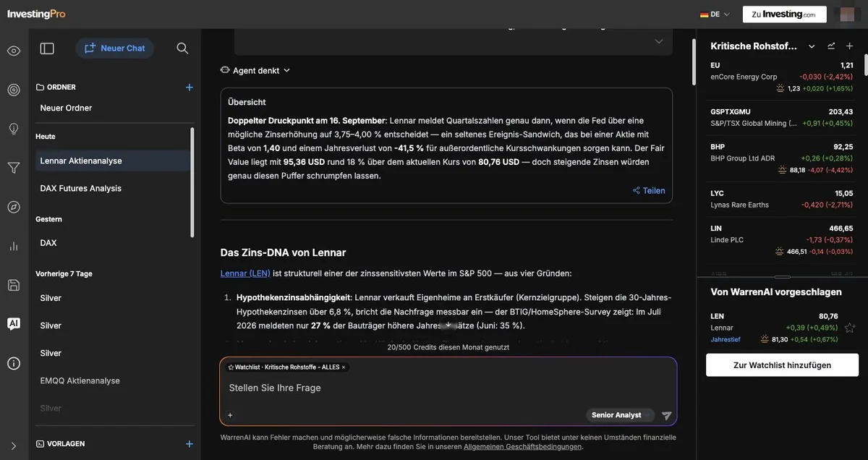Share the overview via Teilen

pos(649,191)
